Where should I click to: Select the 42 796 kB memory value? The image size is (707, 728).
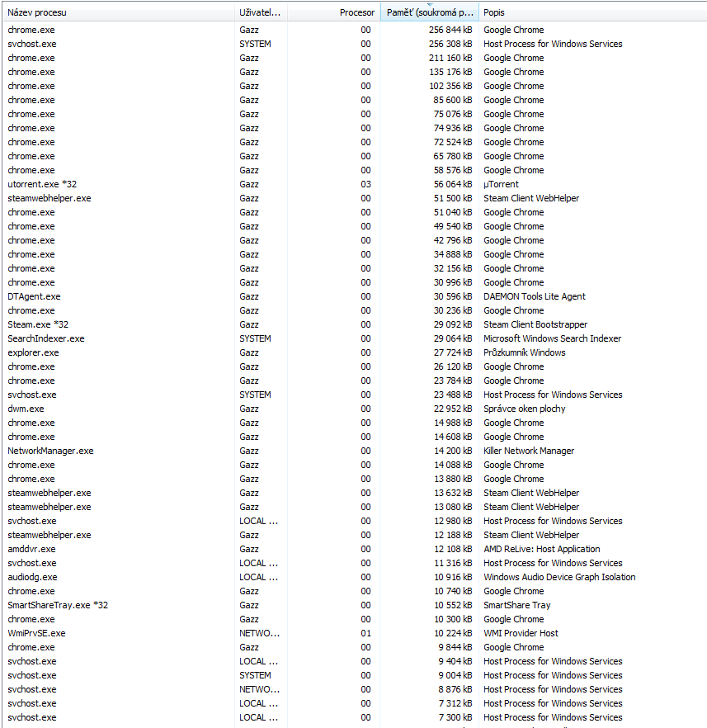(x=453, y=240)
